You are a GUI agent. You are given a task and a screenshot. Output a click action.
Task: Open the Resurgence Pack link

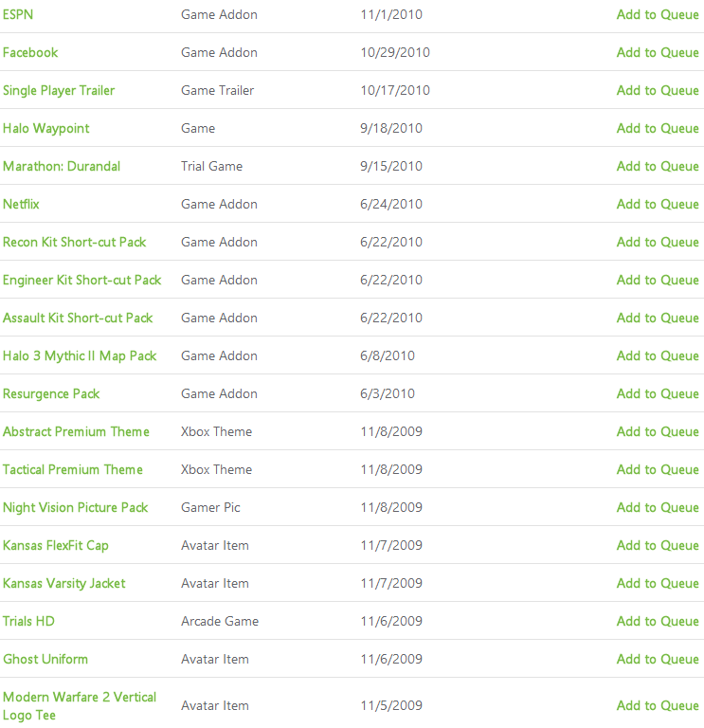[x=51, y=394]
